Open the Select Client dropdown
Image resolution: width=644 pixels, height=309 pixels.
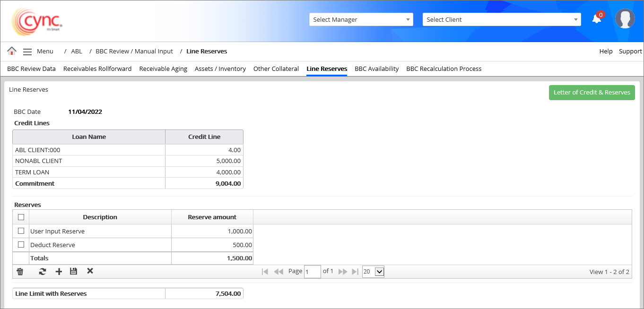click(501, 19)
